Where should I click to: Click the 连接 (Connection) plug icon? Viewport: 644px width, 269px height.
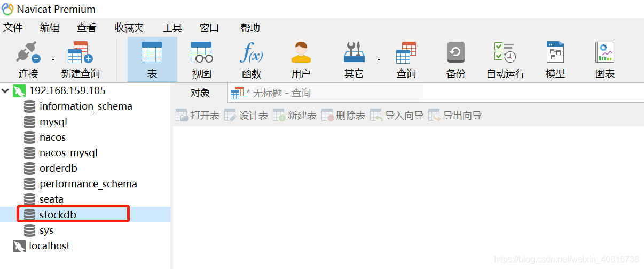[28, 53]
